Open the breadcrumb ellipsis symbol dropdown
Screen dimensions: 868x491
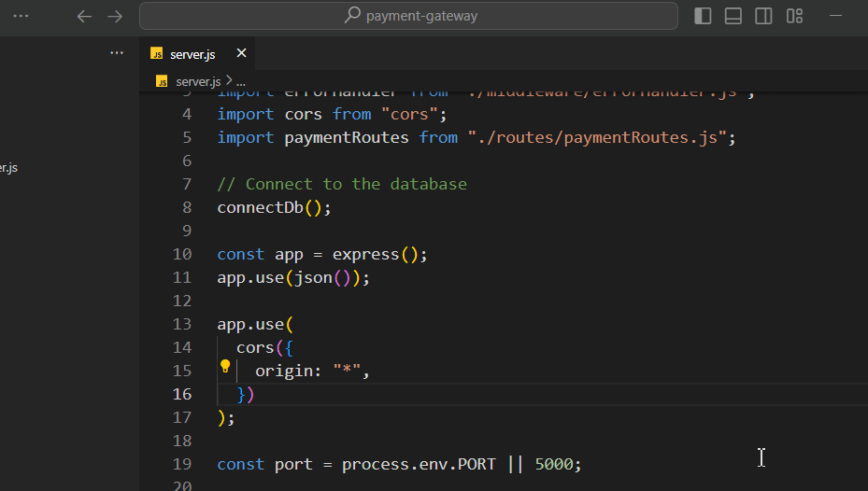click(241, 82)
